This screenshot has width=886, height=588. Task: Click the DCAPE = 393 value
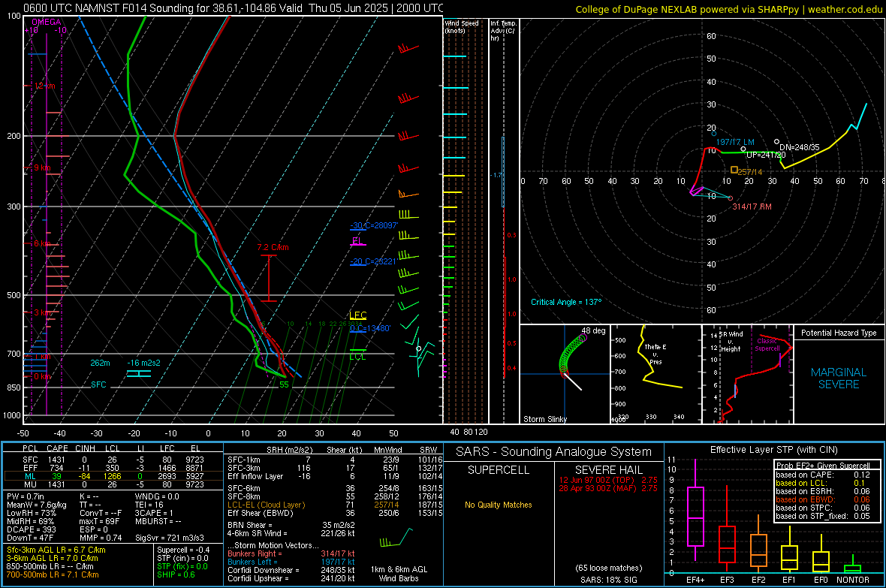pyautogui.click(x=31, y=529)
